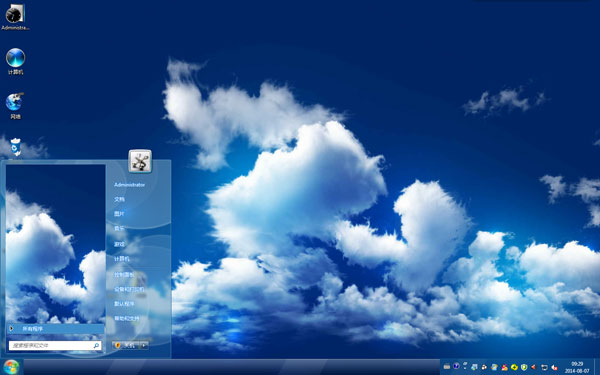This screenshot has width=600, height=375.
Task: Click the blue map tray icon
Action: point(494,367)
